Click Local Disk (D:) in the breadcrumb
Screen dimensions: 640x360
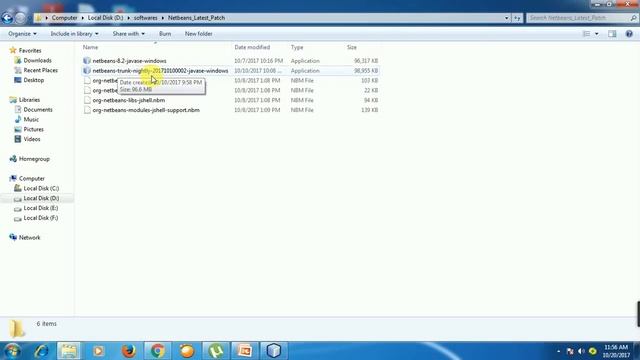click(x=105, y=18)
